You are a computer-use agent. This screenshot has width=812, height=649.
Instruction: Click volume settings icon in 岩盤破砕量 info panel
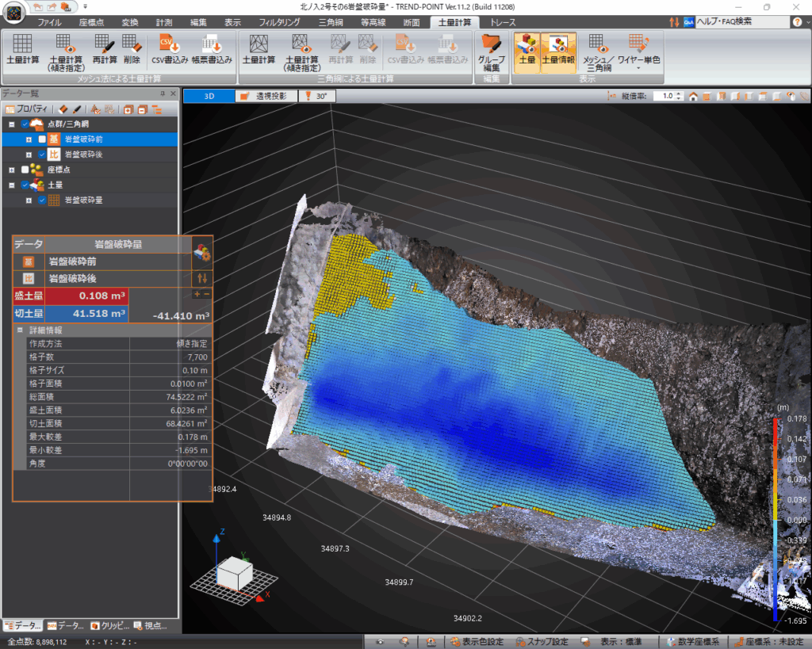202,253
